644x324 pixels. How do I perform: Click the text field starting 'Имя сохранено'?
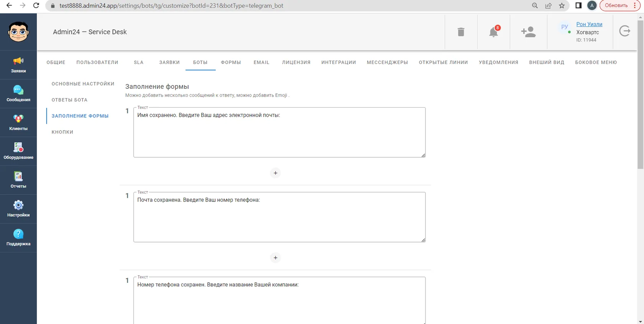point(279,133)
